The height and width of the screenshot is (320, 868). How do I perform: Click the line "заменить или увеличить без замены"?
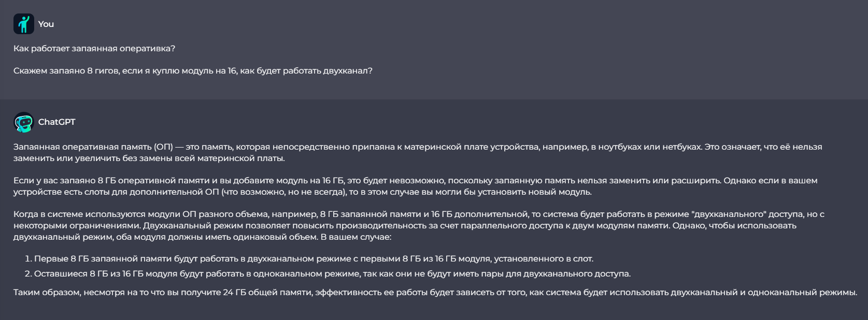click(x=149, y=158)
